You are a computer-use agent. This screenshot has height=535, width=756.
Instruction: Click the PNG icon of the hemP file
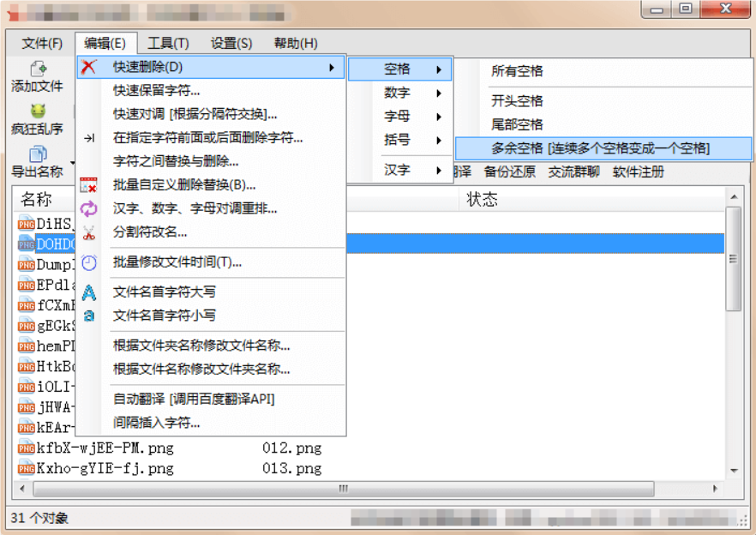click(x=26, y=346)
